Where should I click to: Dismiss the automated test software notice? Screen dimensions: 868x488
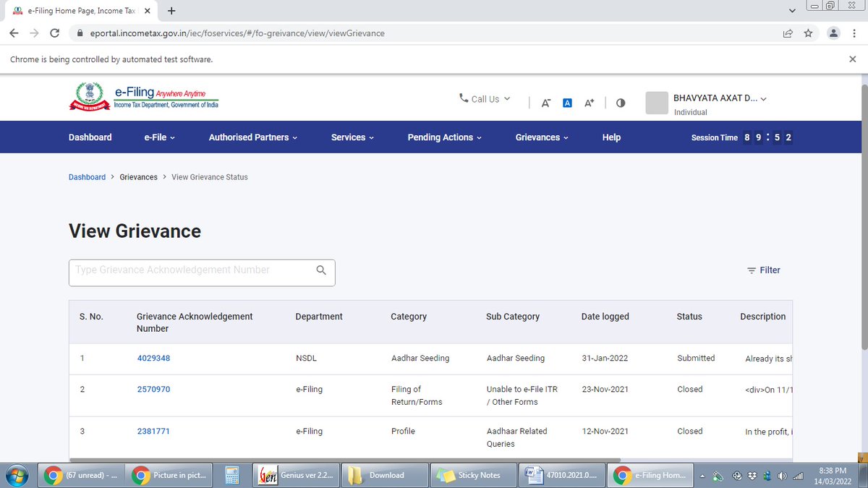852,59
